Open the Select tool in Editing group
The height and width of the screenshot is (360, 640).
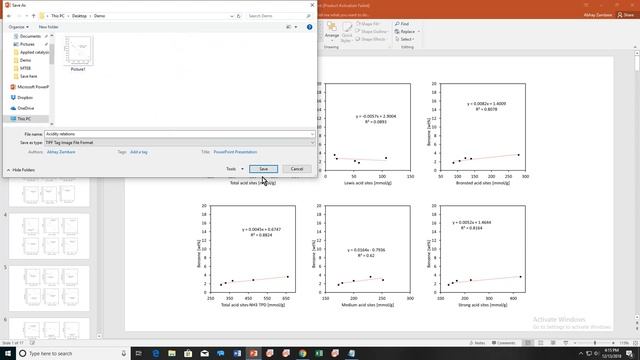coord(404,39)
